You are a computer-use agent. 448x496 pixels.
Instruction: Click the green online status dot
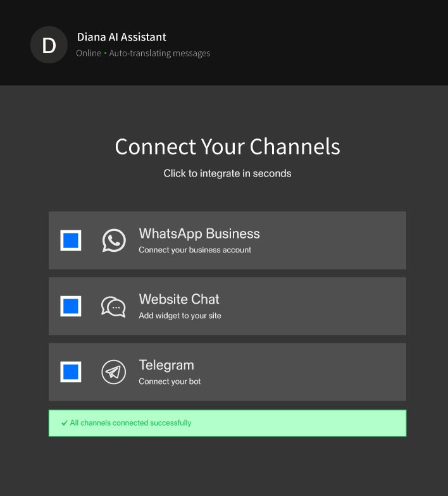(105, 54)
